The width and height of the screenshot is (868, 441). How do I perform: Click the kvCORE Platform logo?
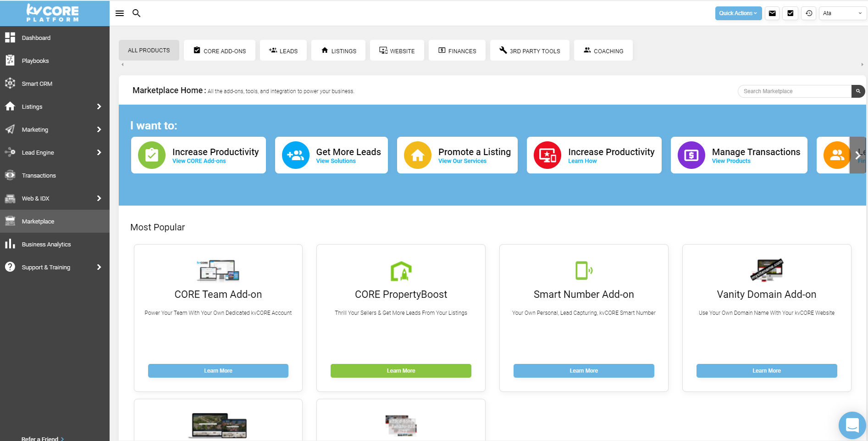(53, 13)
